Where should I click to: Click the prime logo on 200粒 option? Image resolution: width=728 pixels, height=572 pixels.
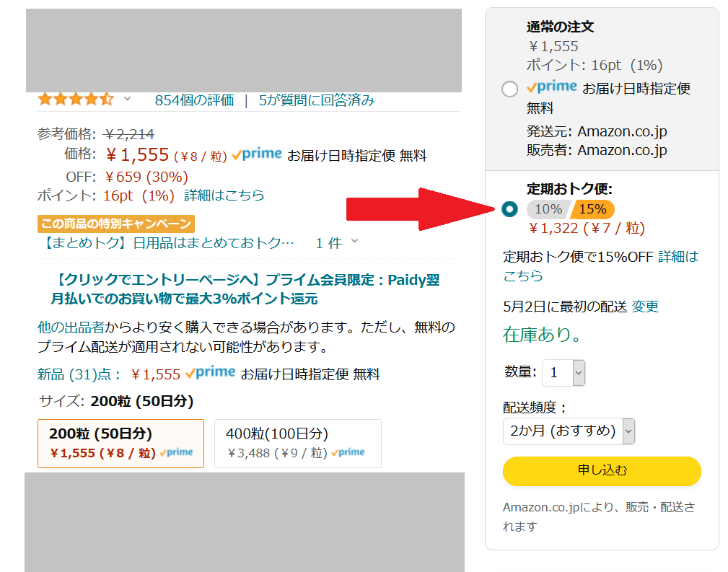pos(176,452)
